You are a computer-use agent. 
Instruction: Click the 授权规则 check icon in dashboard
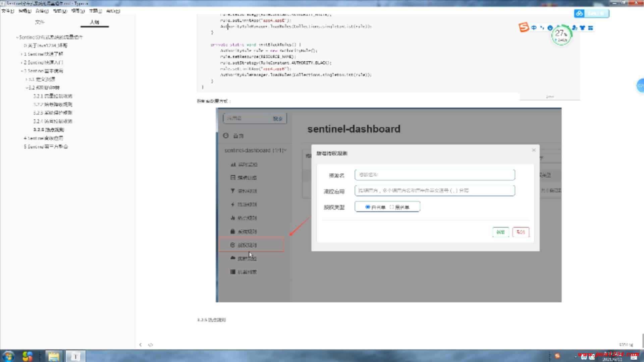(233, 245)
